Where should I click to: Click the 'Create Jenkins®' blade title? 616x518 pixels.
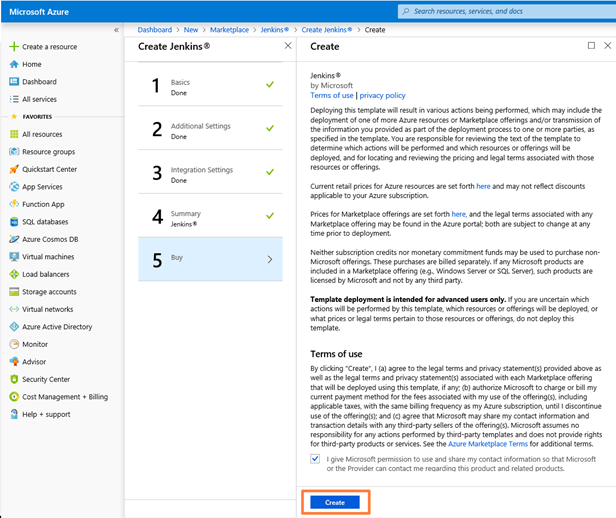[x=174, y=46]
